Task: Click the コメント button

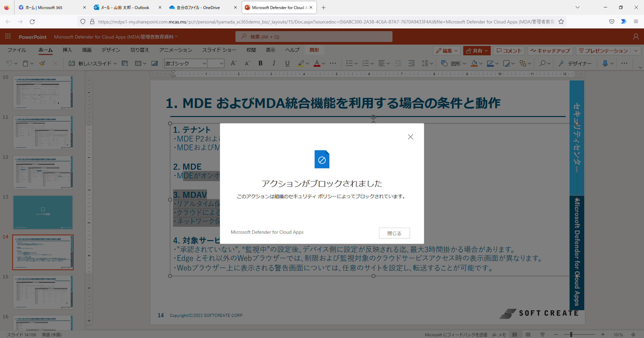Action: (509, 51)
